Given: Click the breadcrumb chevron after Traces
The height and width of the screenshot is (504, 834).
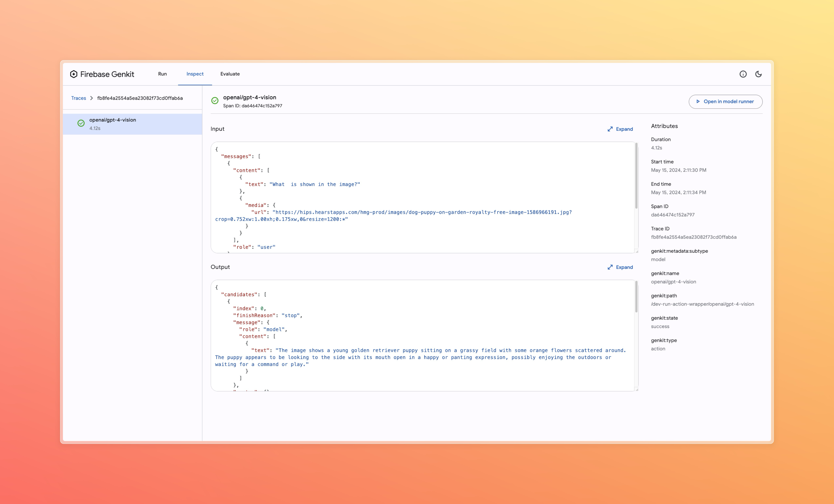Looking at the screenshot, I should (91, 98).
